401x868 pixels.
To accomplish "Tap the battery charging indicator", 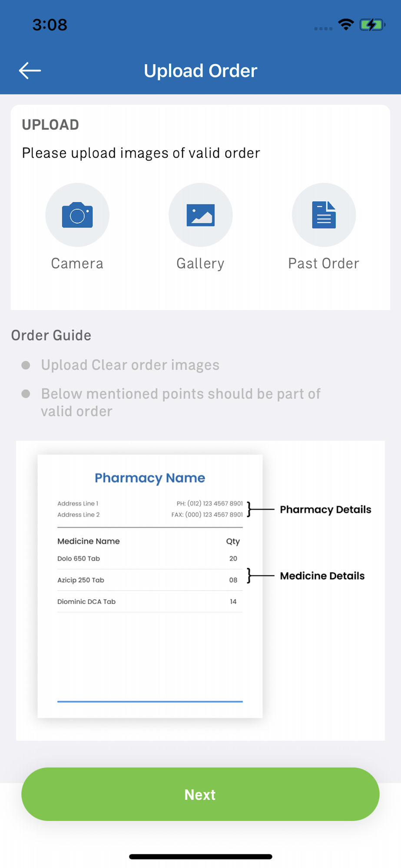I will [x=372, y=25].
